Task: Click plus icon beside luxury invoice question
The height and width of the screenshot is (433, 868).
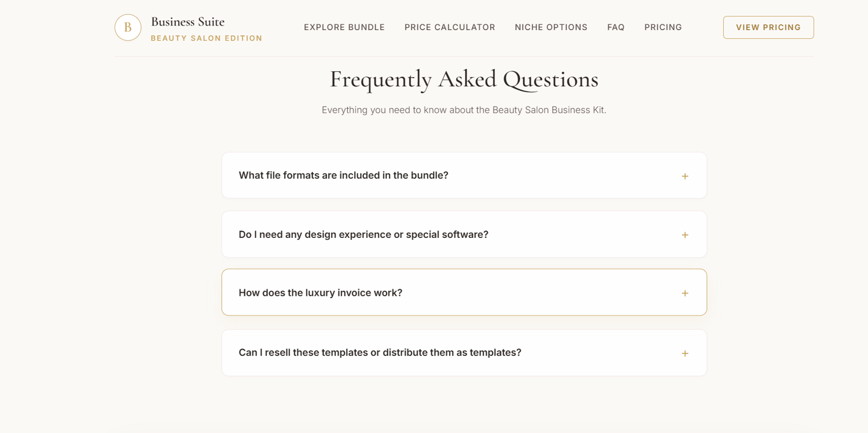Action: coord(685,293)
